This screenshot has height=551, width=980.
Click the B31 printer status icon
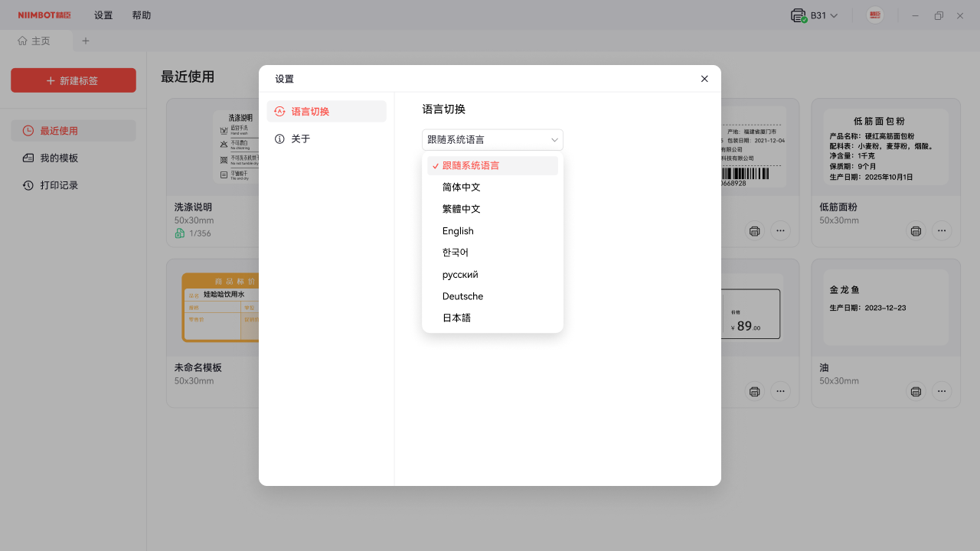click(799, 15)
